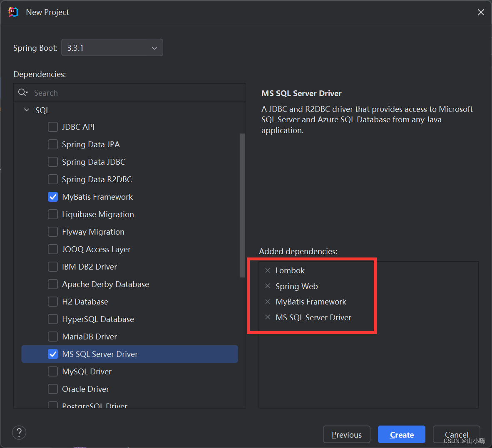Enable the MariaDB Driver checkbox
The height and width of the screenshot is (448, 492).
pyautogui.click(x=53, y=337)
